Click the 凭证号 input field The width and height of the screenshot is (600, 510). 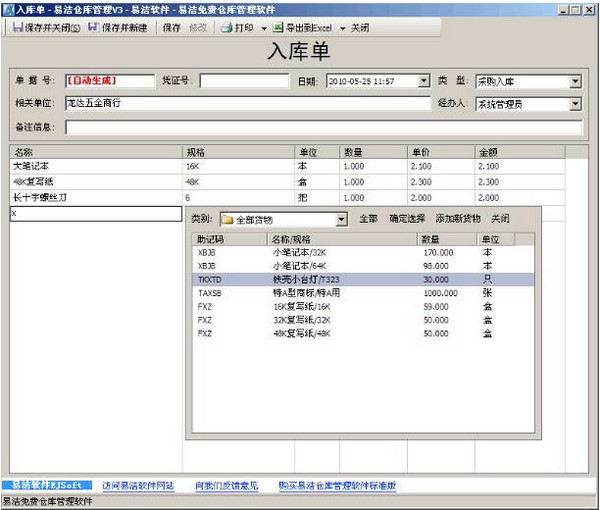(x=244, y=81)
